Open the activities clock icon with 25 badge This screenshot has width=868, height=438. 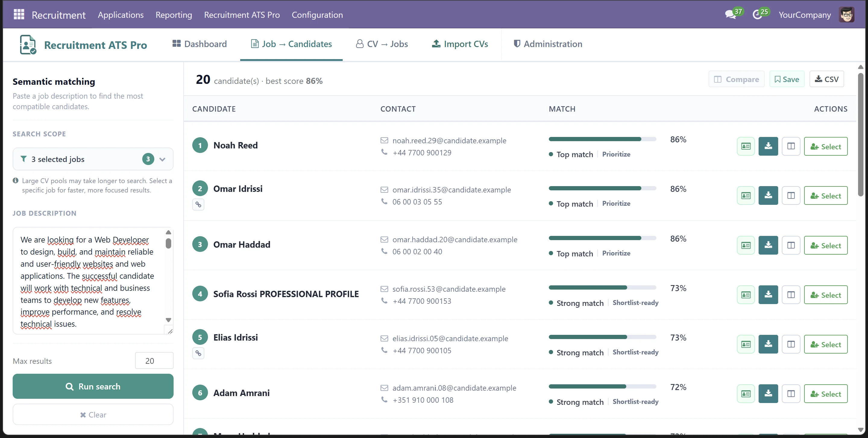[757, 14]
